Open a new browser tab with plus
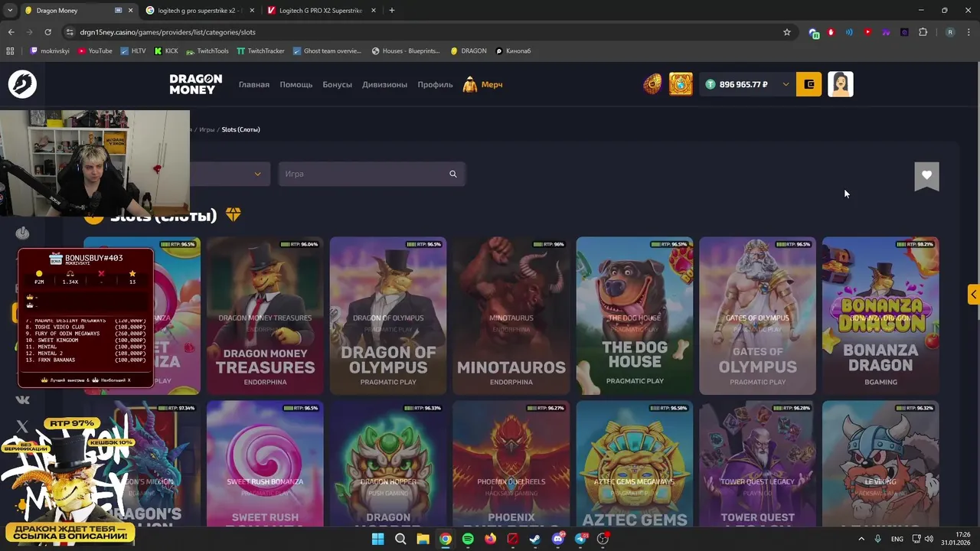Image resolution: width=980 pixels, height=551 pixels. 392,11
